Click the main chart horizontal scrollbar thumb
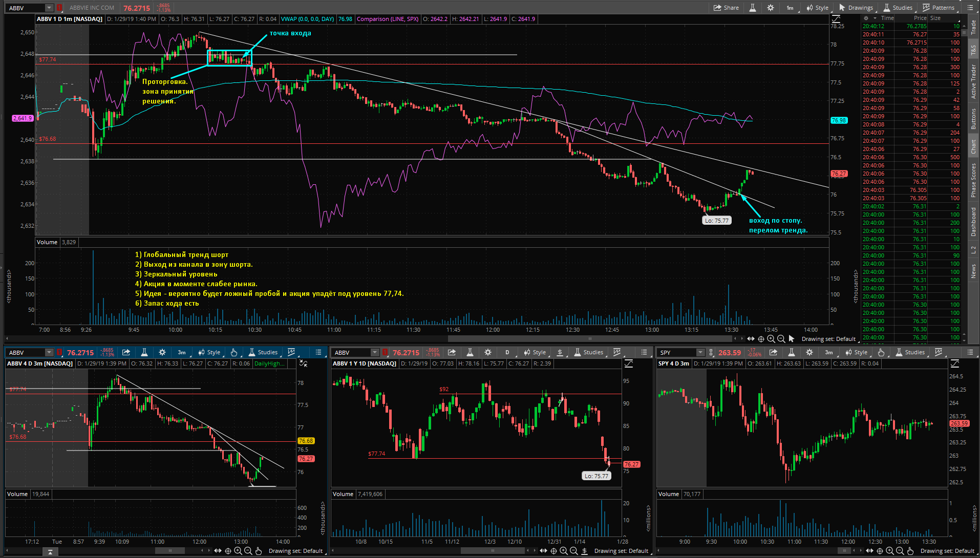980x558 pixels. click(x=590, y=338)
